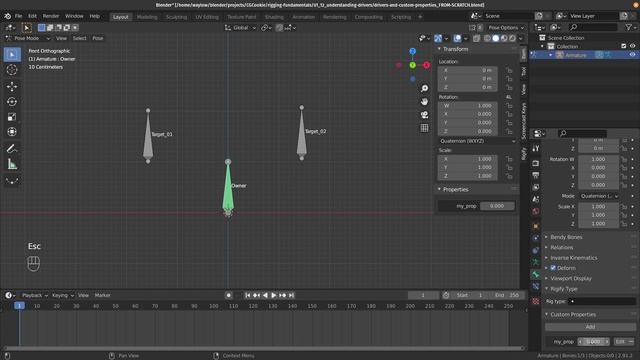The width and height of the screenshot is (640, 360).
Task: Switch perspective/orthographic with grid gizmo
Action: coord(424,128)
